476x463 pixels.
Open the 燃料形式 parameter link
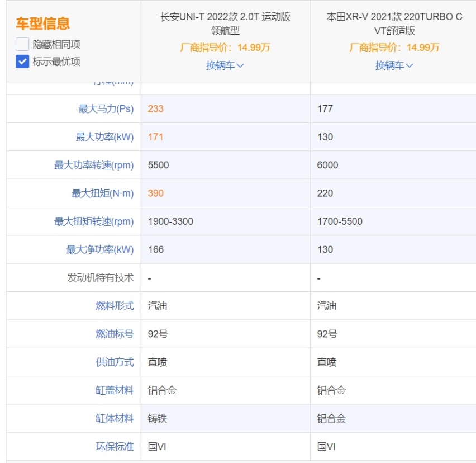(115, 306)
